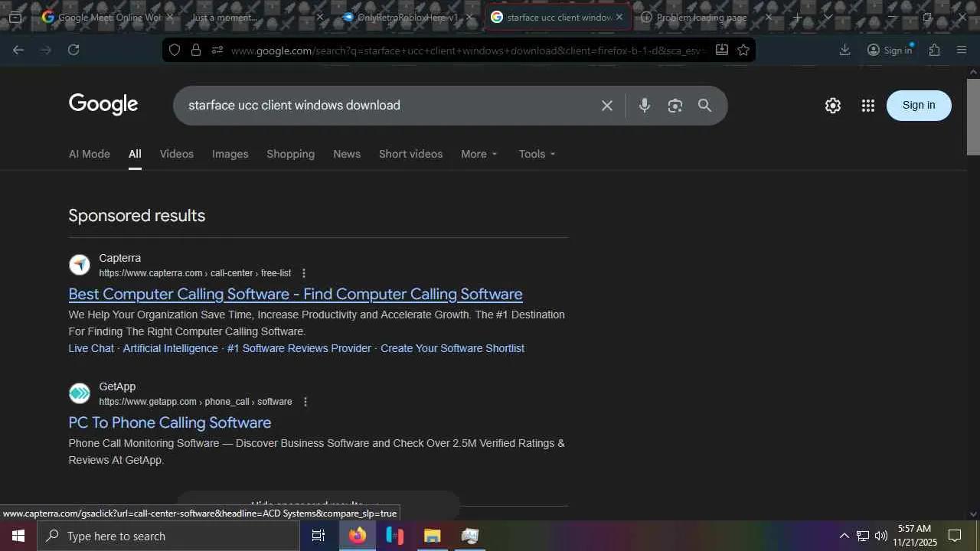The width and height of the screenshot is (980, 551).
Task: Select the Short videos search tab
Action: (x=411, y=154)
